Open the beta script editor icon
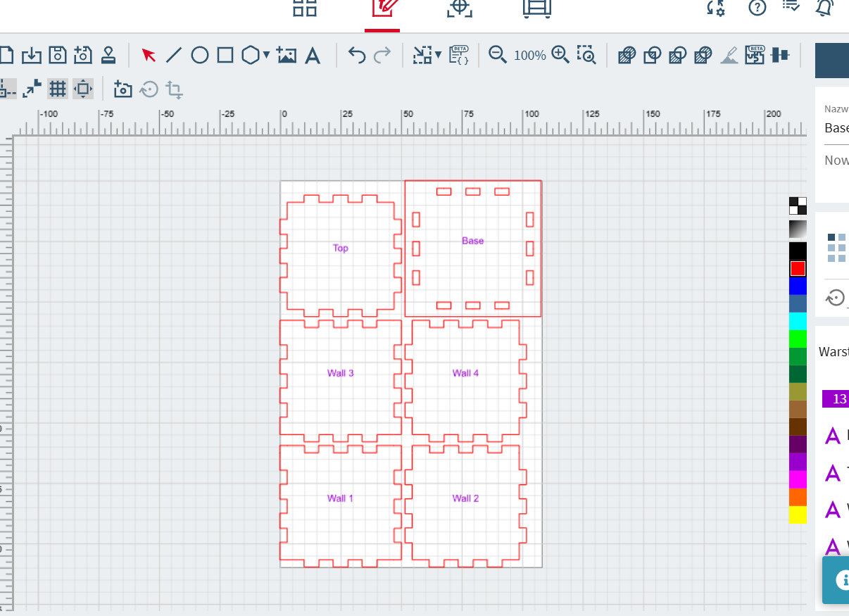 [459, 55]
